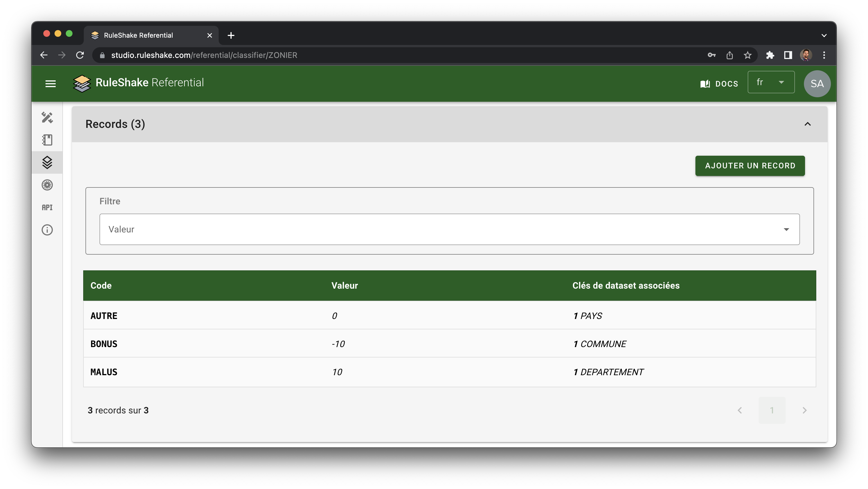Click the RuleShake Referential logo
The height and width of the screenshot is (489, 868).
click(139, 83)
